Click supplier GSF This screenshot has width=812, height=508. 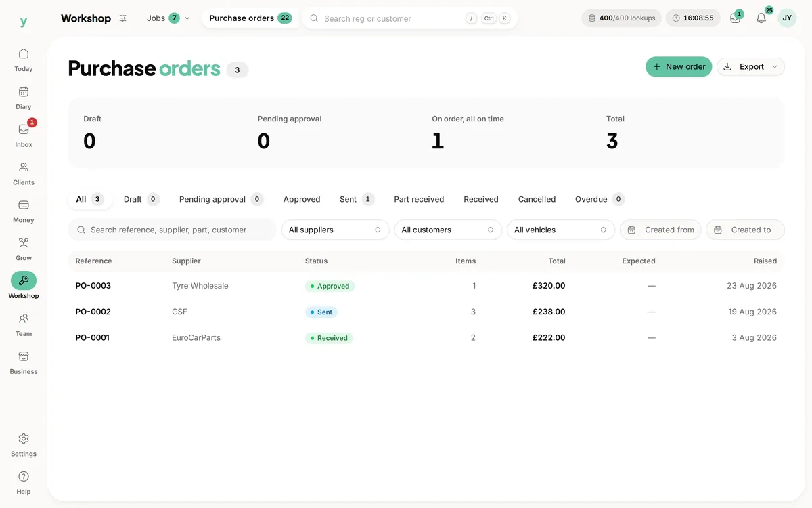coord(179,312)
